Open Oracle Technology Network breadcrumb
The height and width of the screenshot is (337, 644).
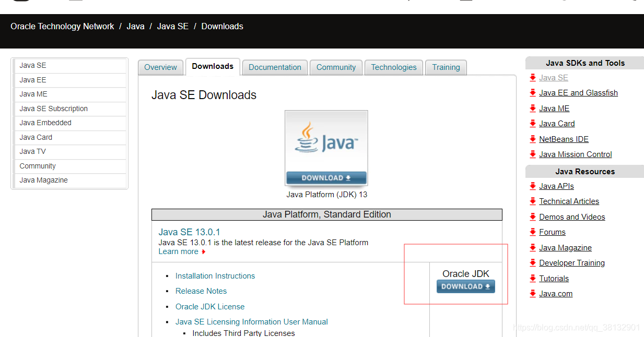[62, 26]
